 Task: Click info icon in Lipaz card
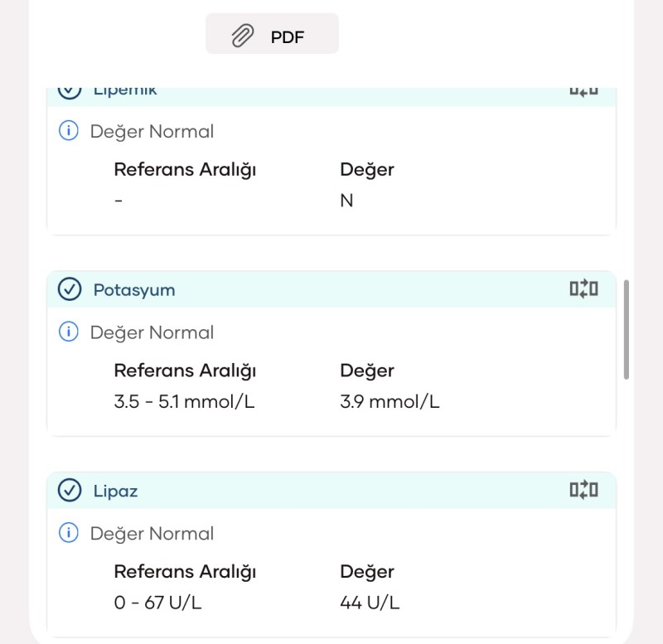click(x=69, y=532)
